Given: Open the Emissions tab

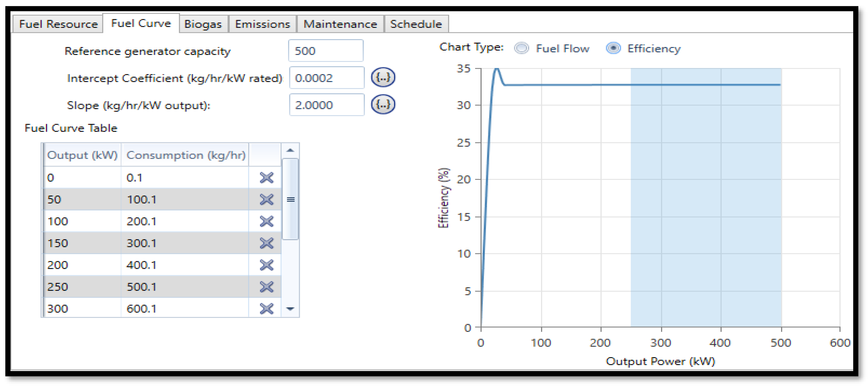Looking at the screenshot, I should 262,24.
